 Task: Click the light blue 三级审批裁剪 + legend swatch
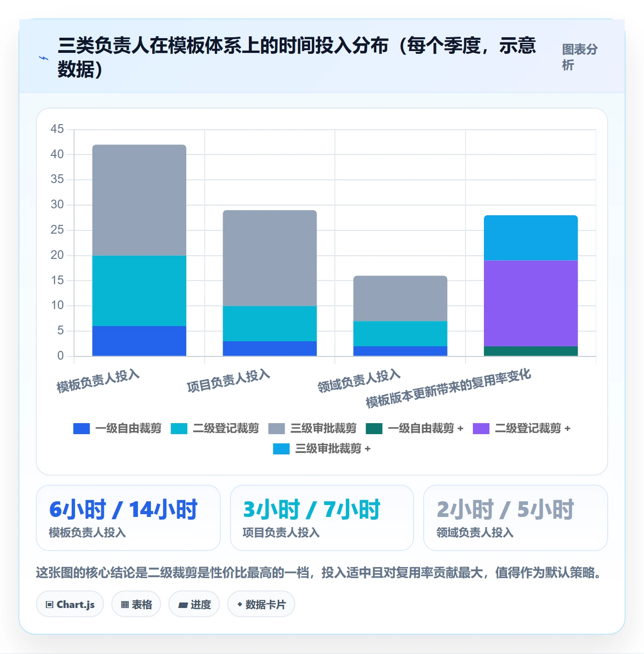tap(281, 449)
